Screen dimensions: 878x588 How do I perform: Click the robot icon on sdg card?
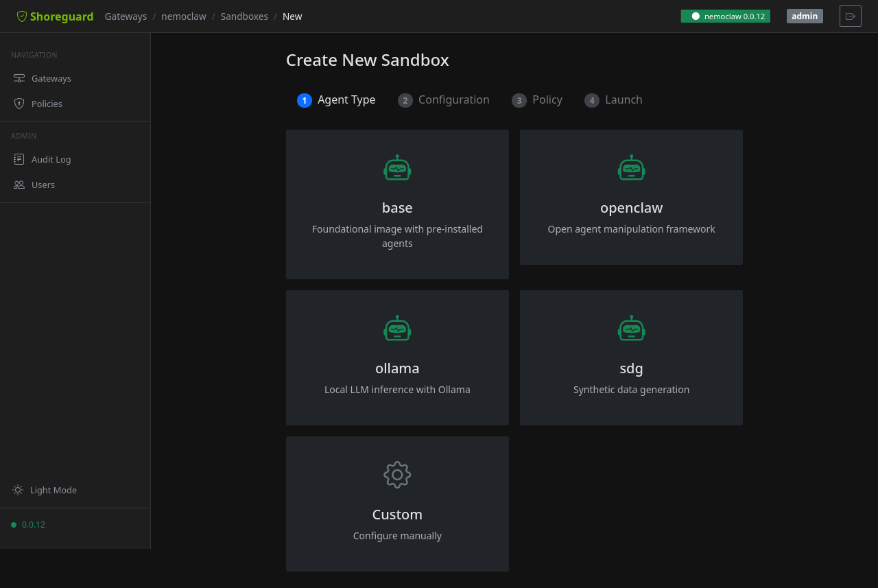[631, 329]
